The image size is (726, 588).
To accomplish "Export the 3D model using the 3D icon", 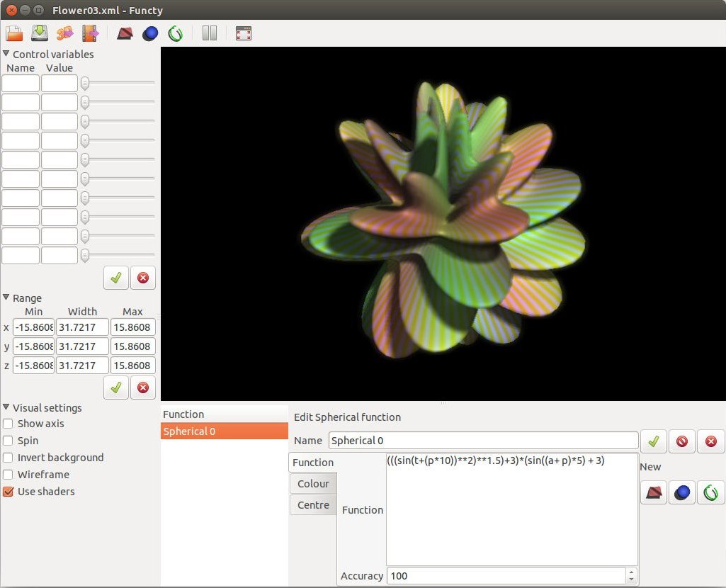I will click(65, 33).
